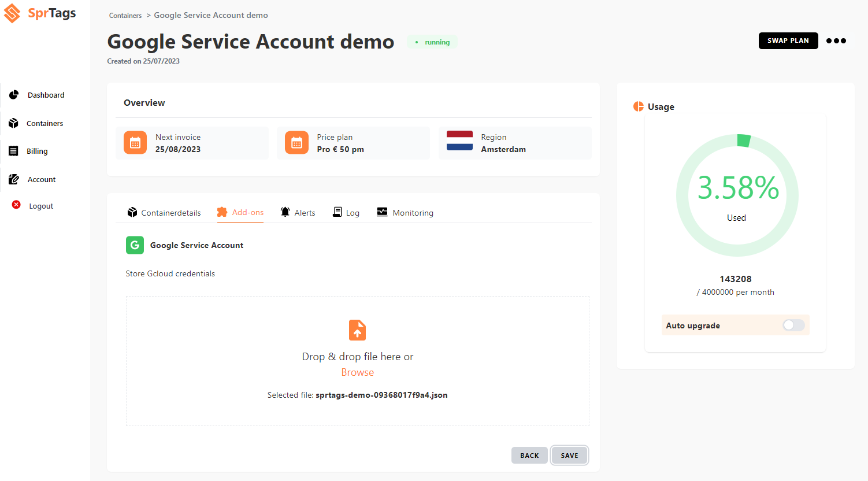Switch to the Alerts tab
The height and width of the screenshot is (481, 868).
[x=298, y=213]
